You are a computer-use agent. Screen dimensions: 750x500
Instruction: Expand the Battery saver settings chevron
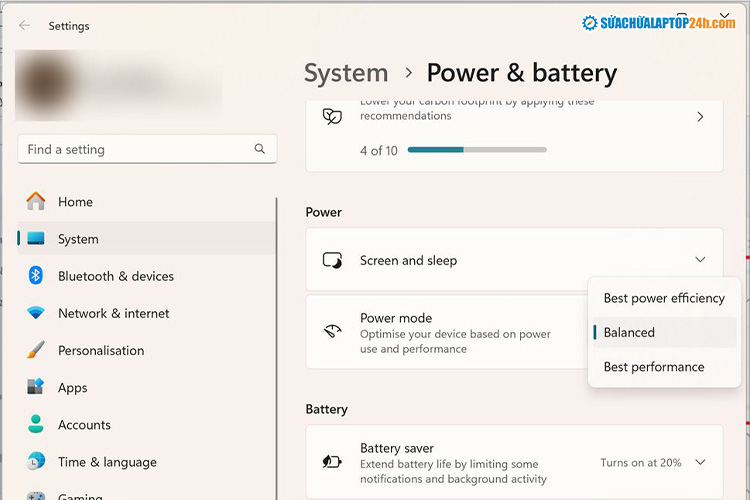coord(700,462)
